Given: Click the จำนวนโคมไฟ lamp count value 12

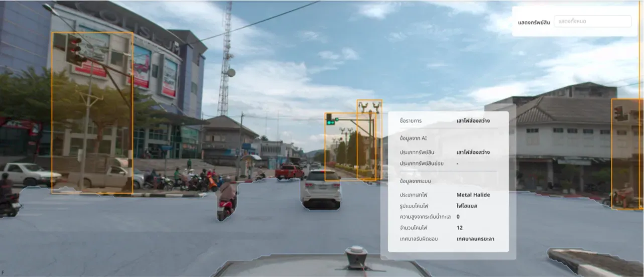Looking at the screenshot, I should pyautogui.click(x=459, y=228).
